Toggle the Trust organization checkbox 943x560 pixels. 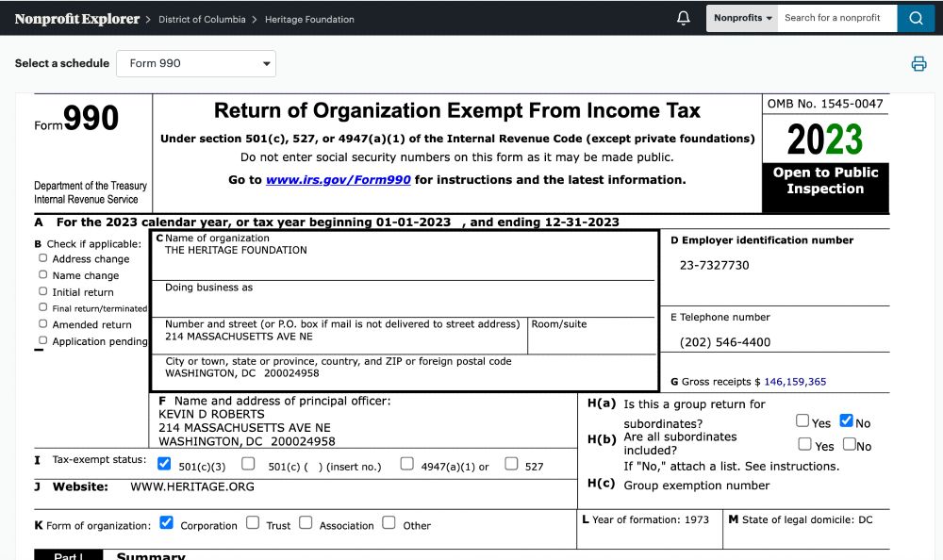point(253,522)
